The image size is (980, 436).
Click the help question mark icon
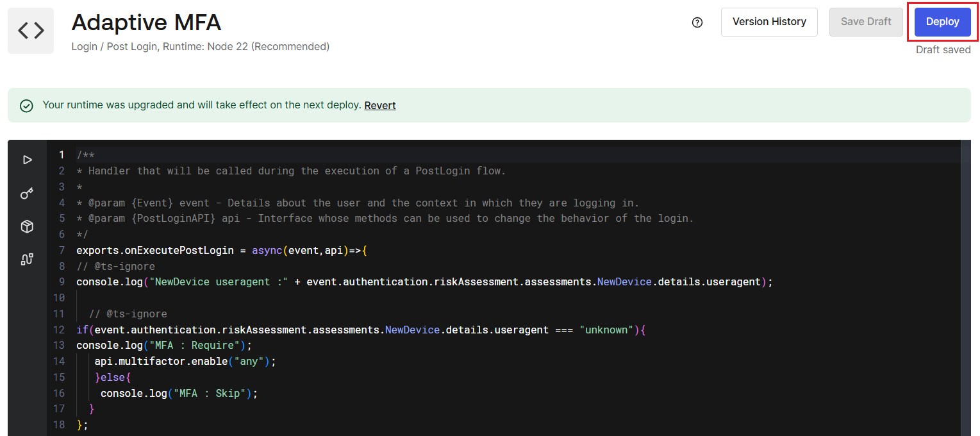tap(697, 22)
